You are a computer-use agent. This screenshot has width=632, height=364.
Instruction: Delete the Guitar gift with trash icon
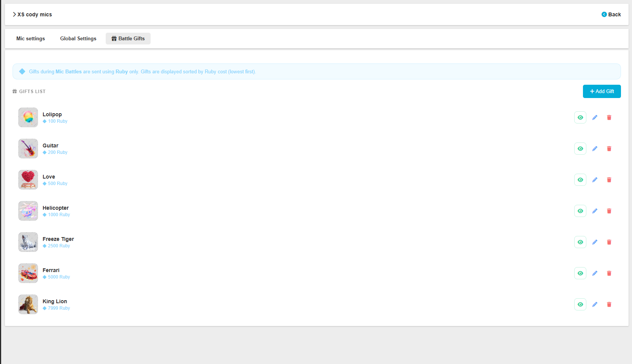[x=609, y=149]
